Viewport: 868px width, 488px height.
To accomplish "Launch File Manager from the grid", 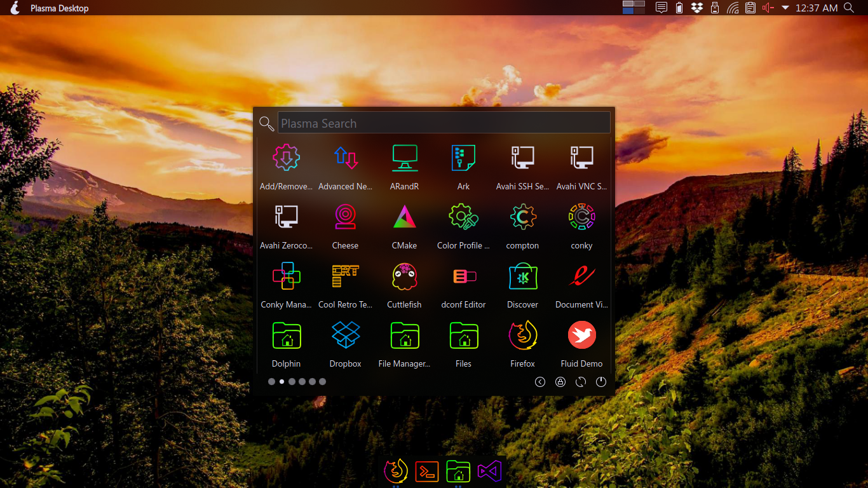I will (x=405, y=335).
